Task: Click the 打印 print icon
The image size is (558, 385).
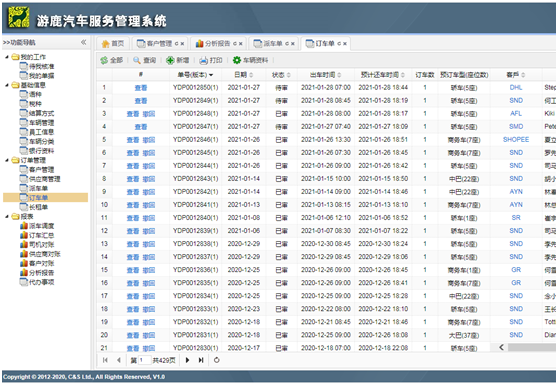Action: [203, 60]
